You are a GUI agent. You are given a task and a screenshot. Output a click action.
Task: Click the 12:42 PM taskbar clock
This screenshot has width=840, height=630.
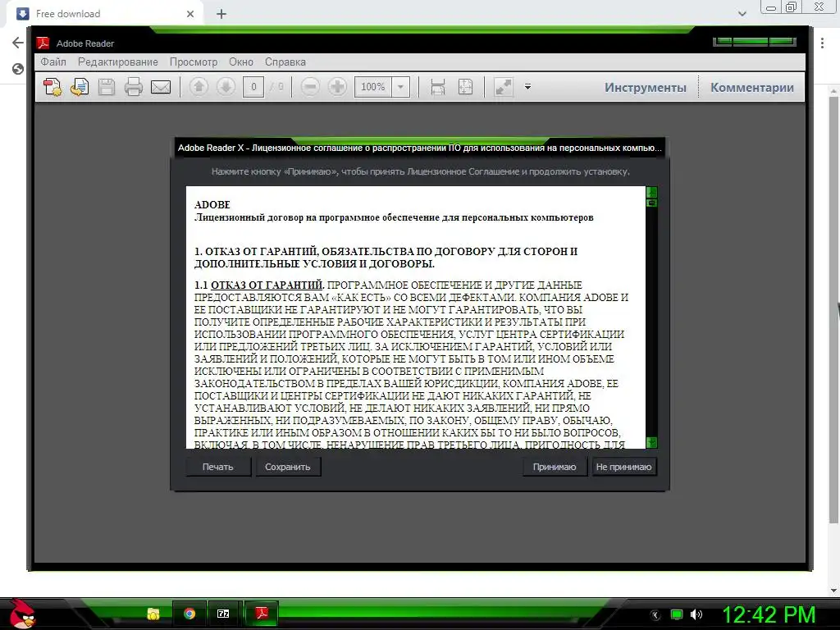point(768,614)
